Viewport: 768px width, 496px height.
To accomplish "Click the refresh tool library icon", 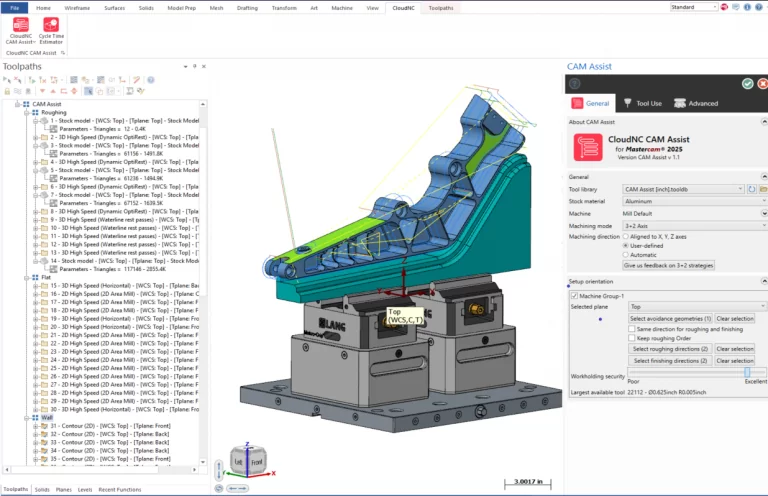I will click(x=750, y=188).
